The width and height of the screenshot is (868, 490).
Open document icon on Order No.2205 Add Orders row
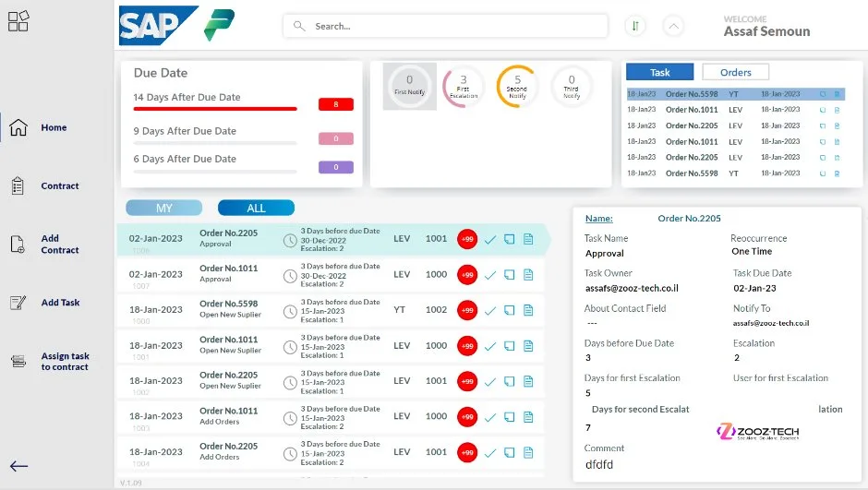pyautogui.click(x=528, y=452)
